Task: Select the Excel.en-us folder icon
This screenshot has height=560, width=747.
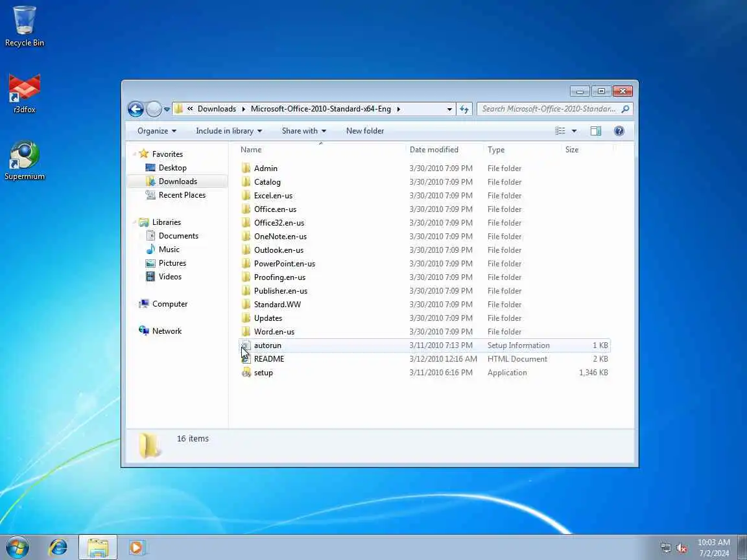Action: coord(246,196)
